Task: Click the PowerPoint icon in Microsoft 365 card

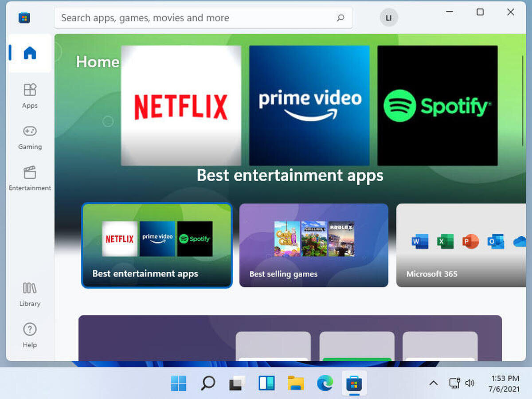Action: (470, 242)
